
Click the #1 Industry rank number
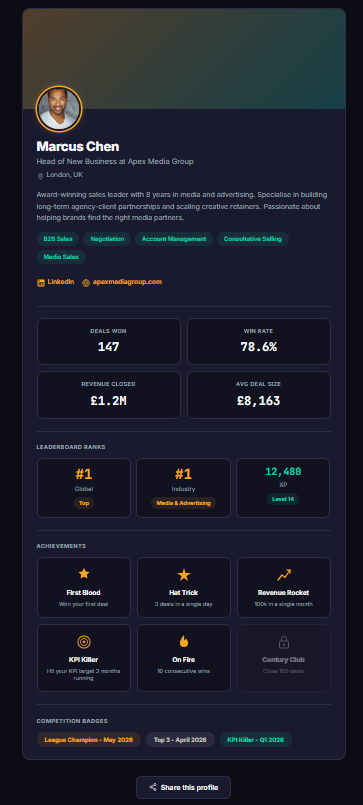(183, 474)
